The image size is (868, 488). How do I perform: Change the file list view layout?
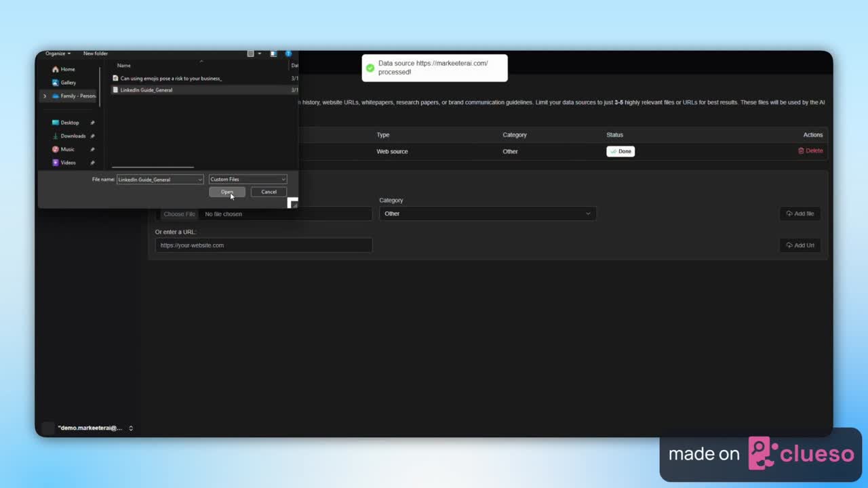[251, 54]
